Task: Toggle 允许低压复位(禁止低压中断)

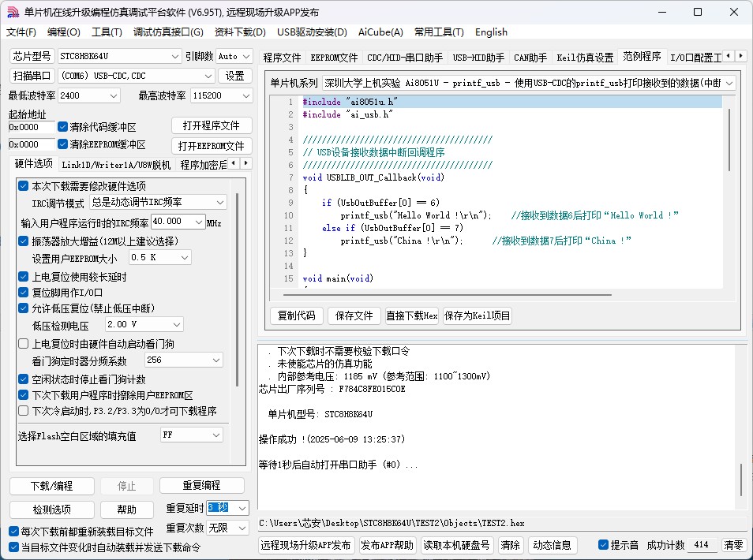Action: coord(23,308)
